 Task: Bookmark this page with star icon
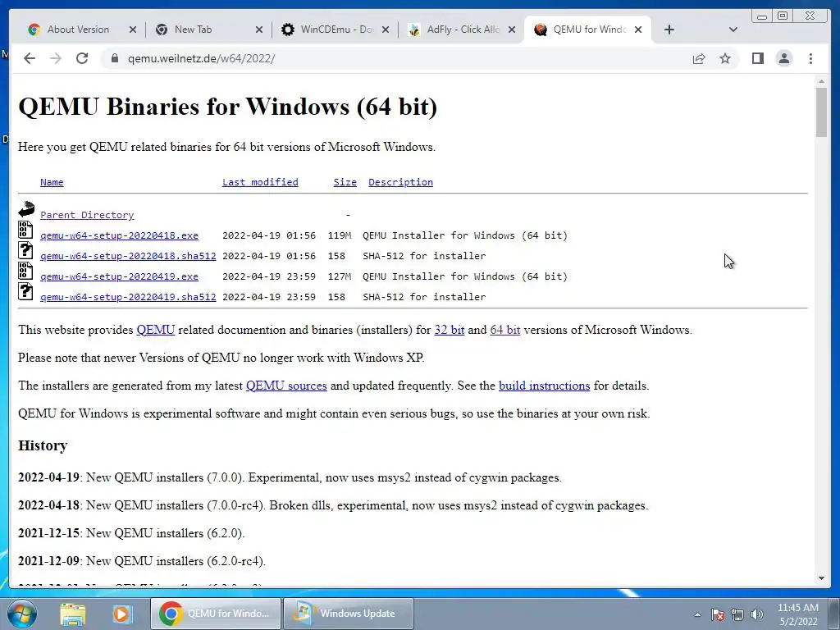[x=725, y=58]
